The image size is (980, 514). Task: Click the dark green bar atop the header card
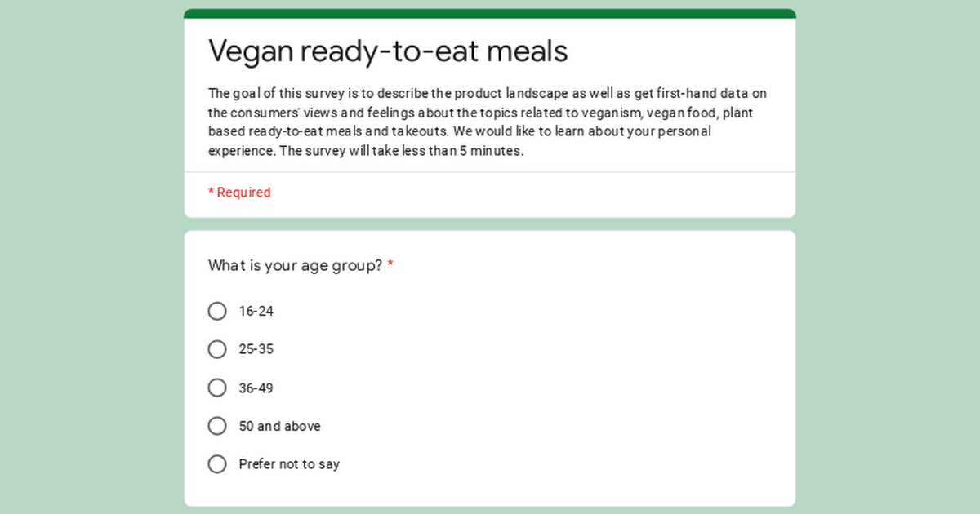pyautogui.click(x=490, y=13)
